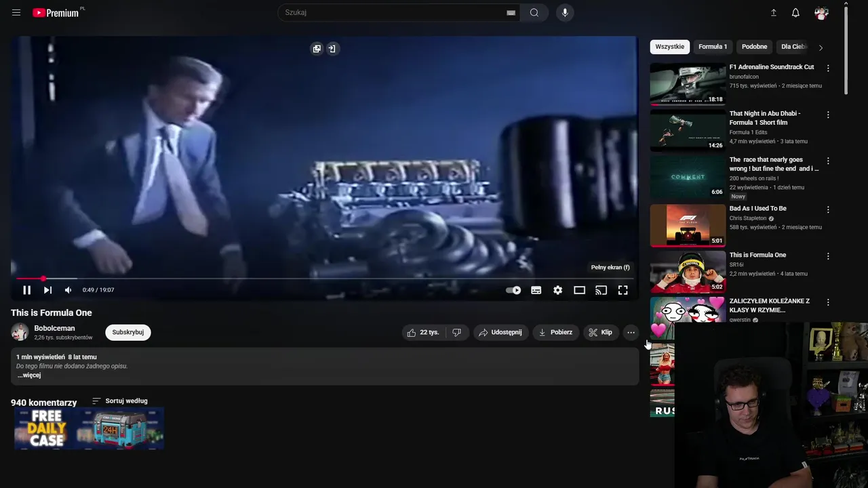868x488 pixels.
Task: Open notifications bell
Action: (795, 12)
